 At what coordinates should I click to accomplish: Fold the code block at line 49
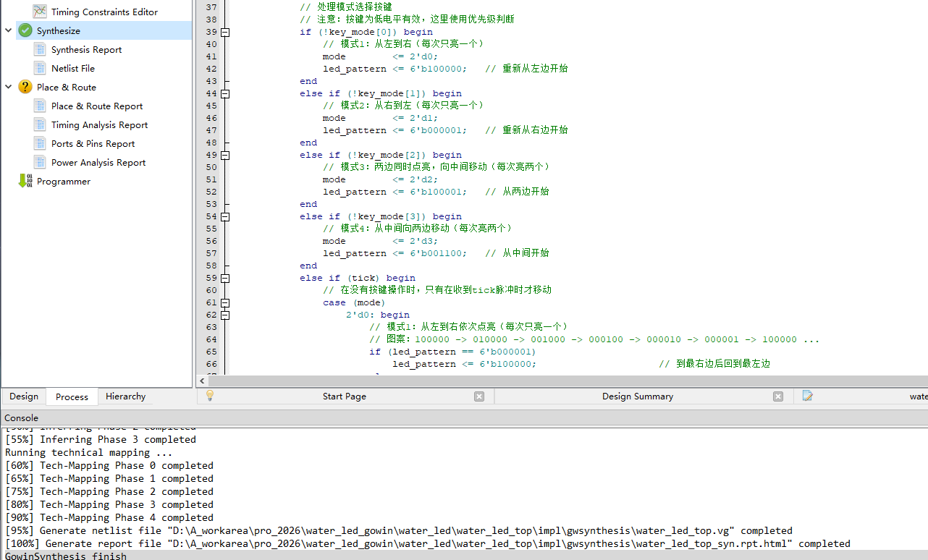225,155
